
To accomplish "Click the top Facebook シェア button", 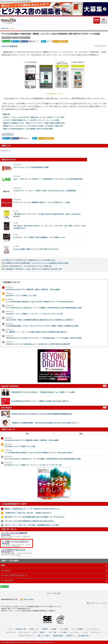I will (x=24, y=41).
